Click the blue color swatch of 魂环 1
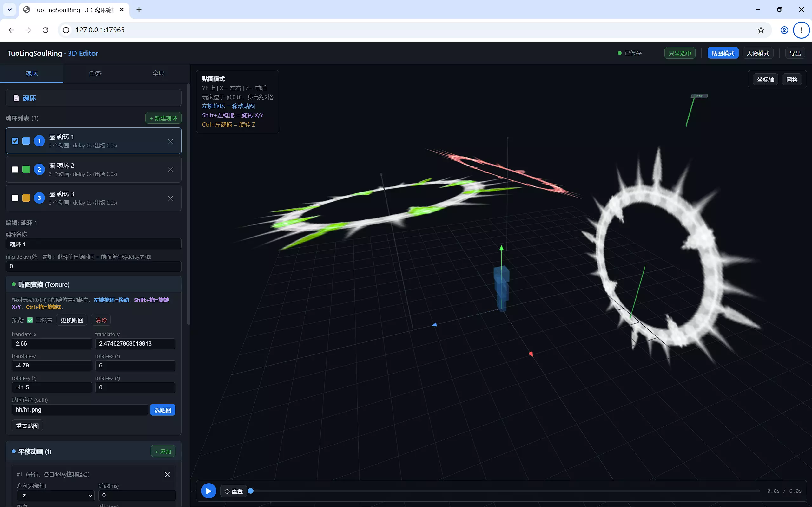Image resolution: width=812 pixels, height=507 pixels. click(x=26, y=141)
